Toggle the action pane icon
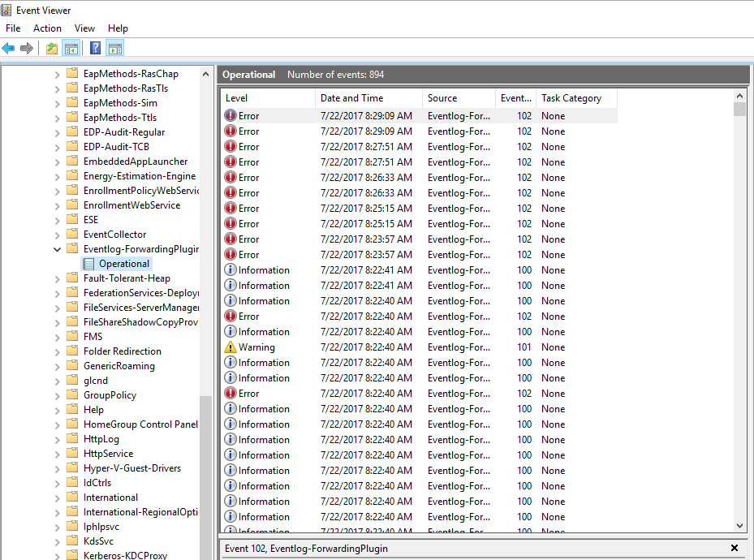754x560 pixels. (x=114, y=48)
